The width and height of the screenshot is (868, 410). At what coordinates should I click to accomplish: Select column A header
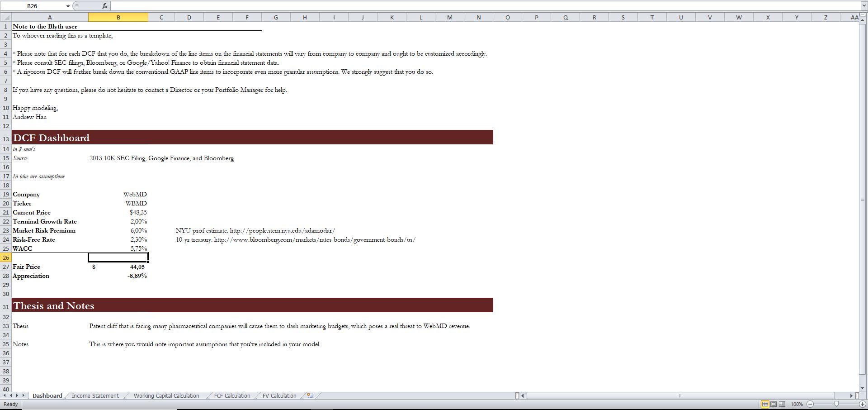pos(50,17)
